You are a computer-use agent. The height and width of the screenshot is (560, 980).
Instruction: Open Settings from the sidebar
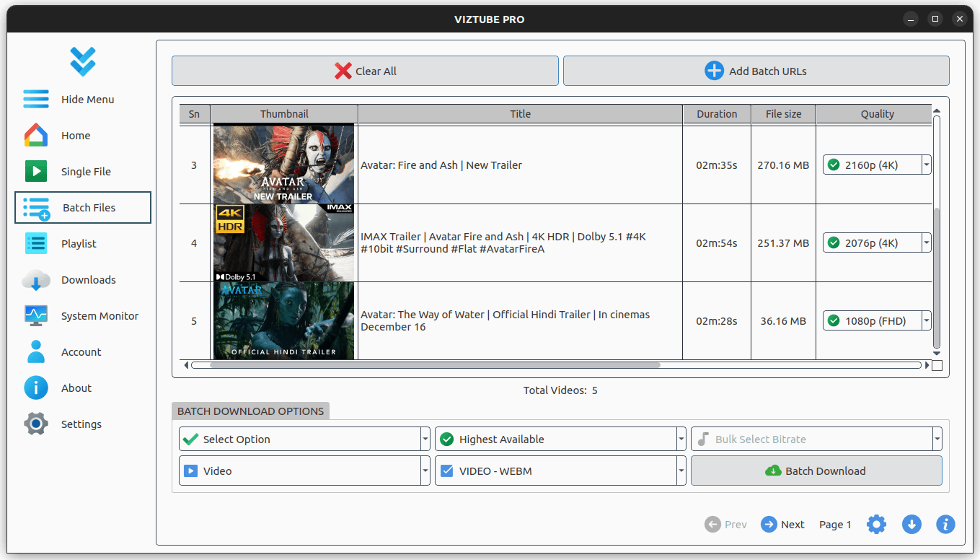tap(83, 424)
